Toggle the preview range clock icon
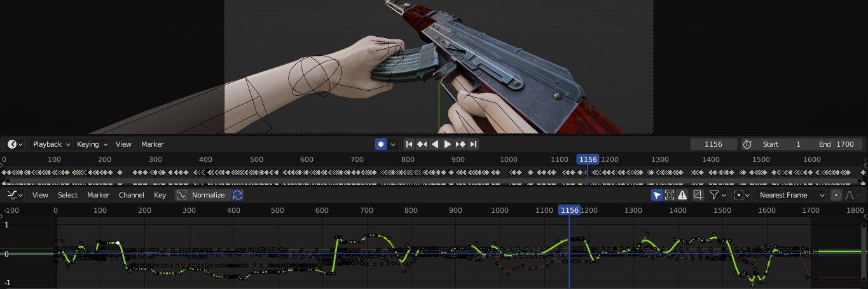 click(747, 144)
